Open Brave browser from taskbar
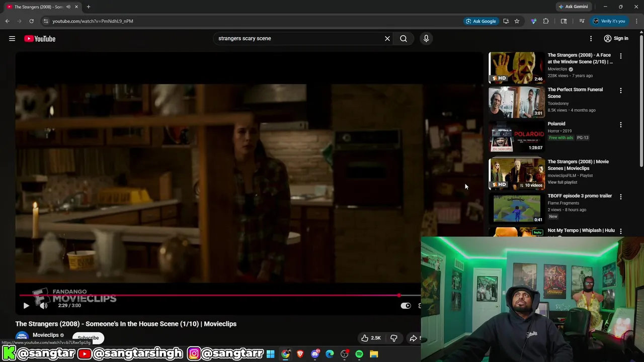 300,354
